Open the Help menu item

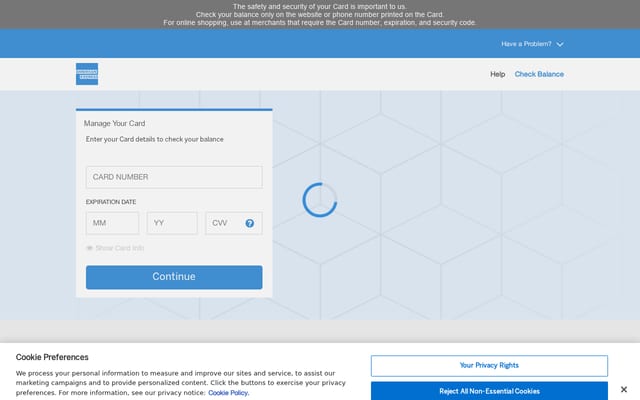pos(498,74)
